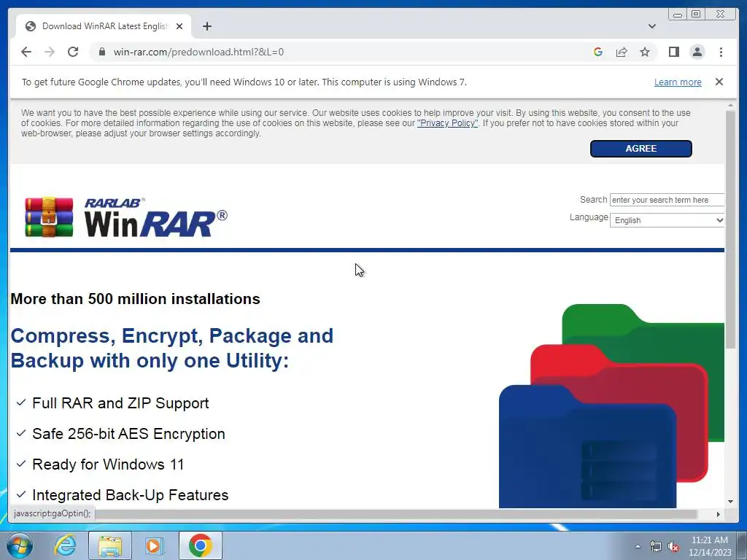
Task: Launch Internet Explorer from taskbar
Action: (x=64, y=545)
